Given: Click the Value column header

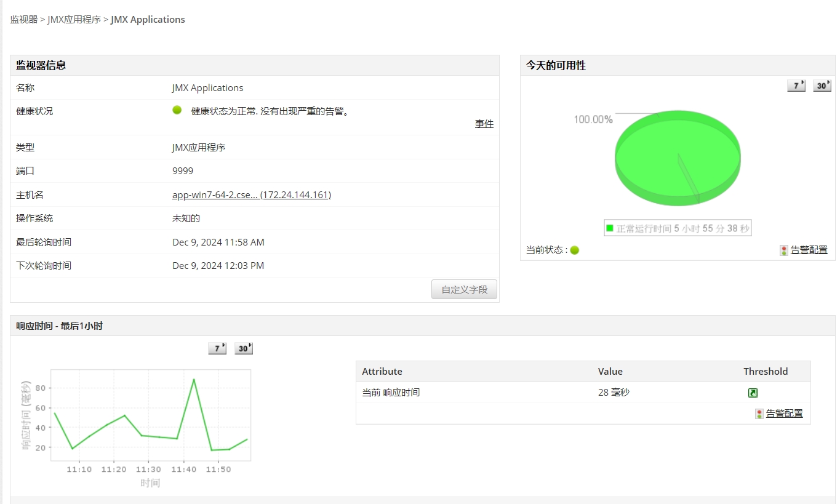Looking at the screenshot, I should (x=610, y=371).
